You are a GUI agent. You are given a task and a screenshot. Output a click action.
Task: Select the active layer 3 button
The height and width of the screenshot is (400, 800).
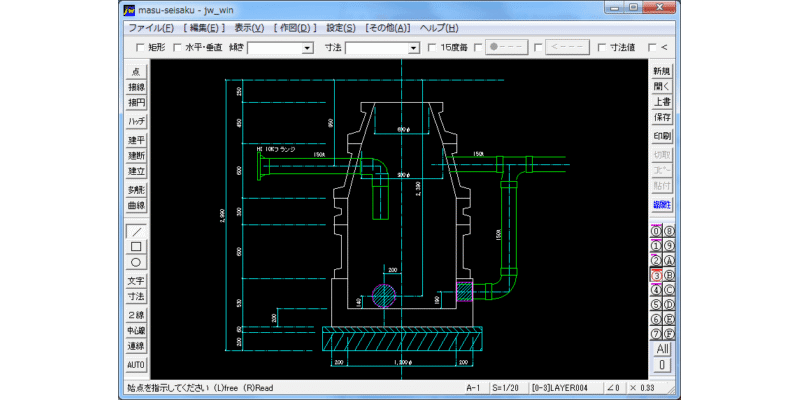point(656,275)
